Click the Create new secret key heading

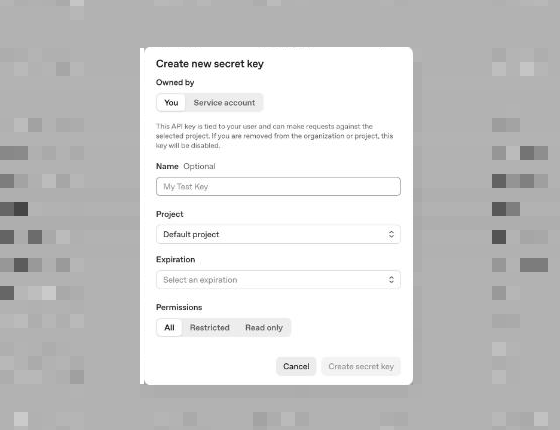click(210, 64)
